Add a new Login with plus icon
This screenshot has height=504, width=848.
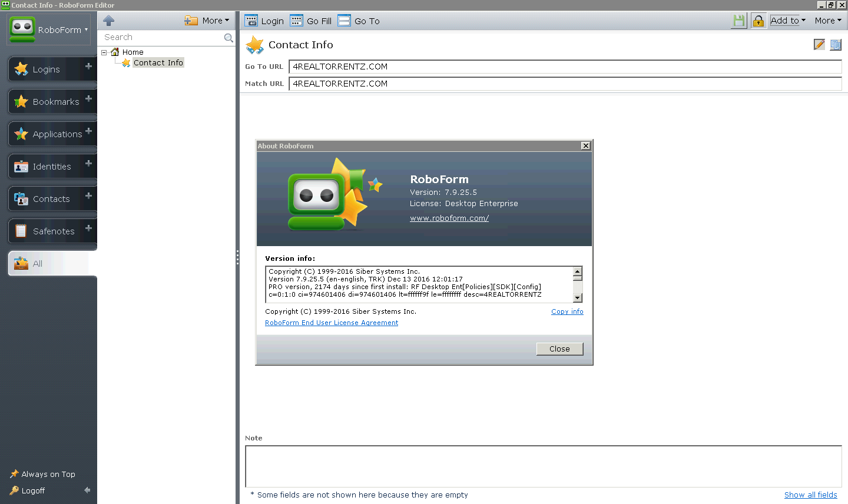89,67
